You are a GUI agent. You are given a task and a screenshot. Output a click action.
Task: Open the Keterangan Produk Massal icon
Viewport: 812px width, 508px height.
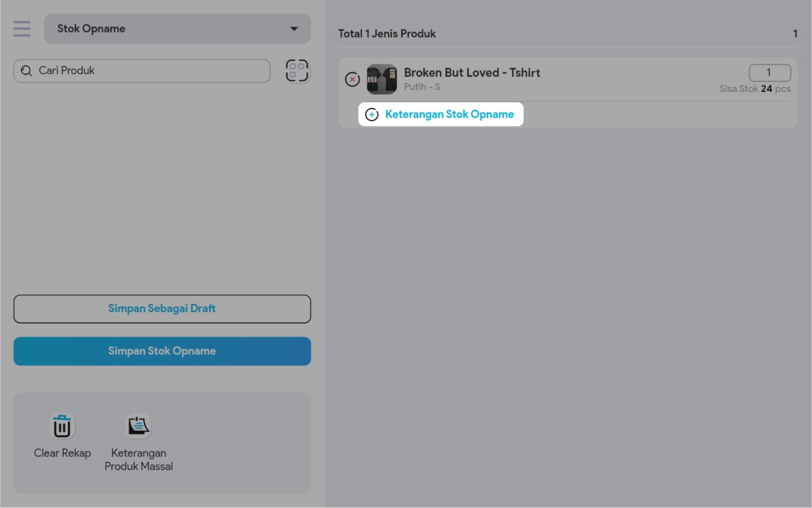[139, 426]
